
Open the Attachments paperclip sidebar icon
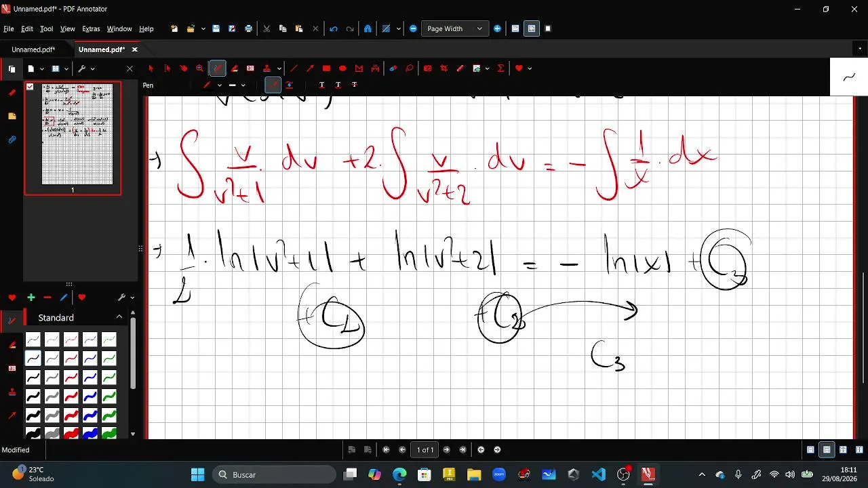[12, 140]
